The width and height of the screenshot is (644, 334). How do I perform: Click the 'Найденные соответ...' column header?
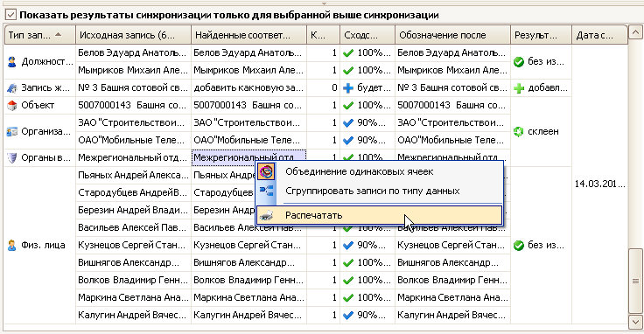248,35
